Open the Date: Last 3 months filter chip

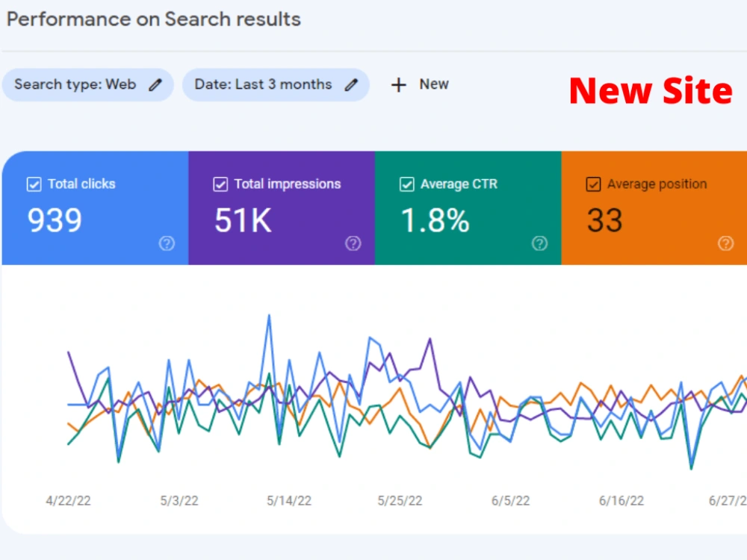[x=276, y=85]
